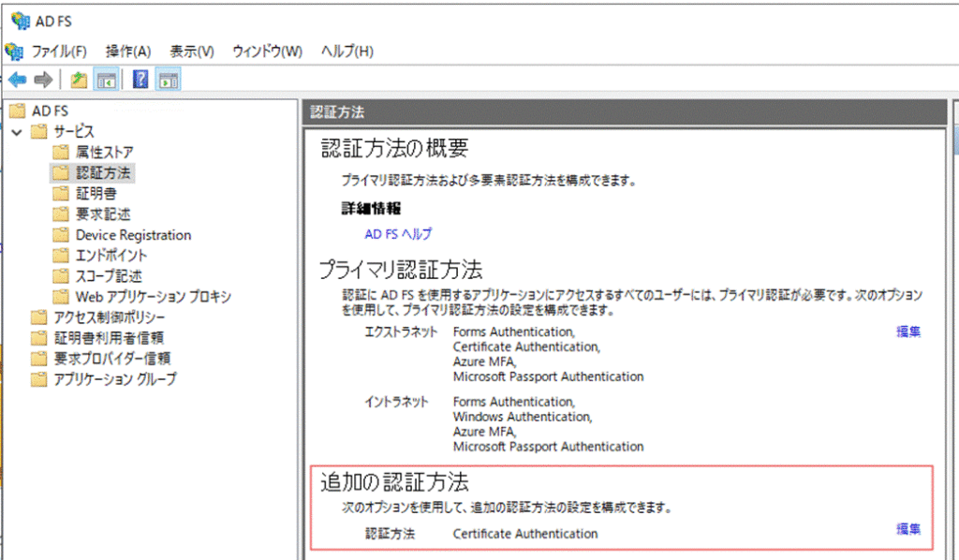Select 要求プロバイダー信頼 label in tree

[x=112, y=359]
